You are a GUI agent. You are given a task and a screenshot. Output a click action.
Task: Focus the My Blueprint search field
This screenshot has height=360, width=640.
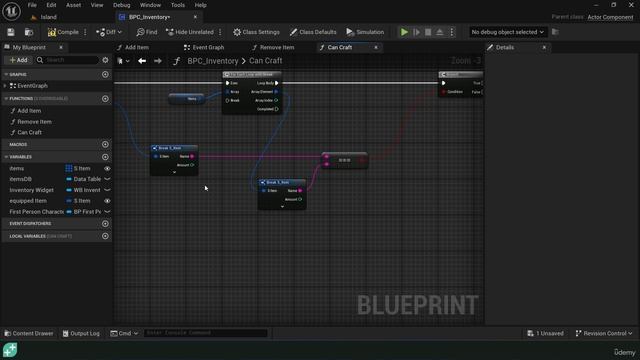pos(67,60)
